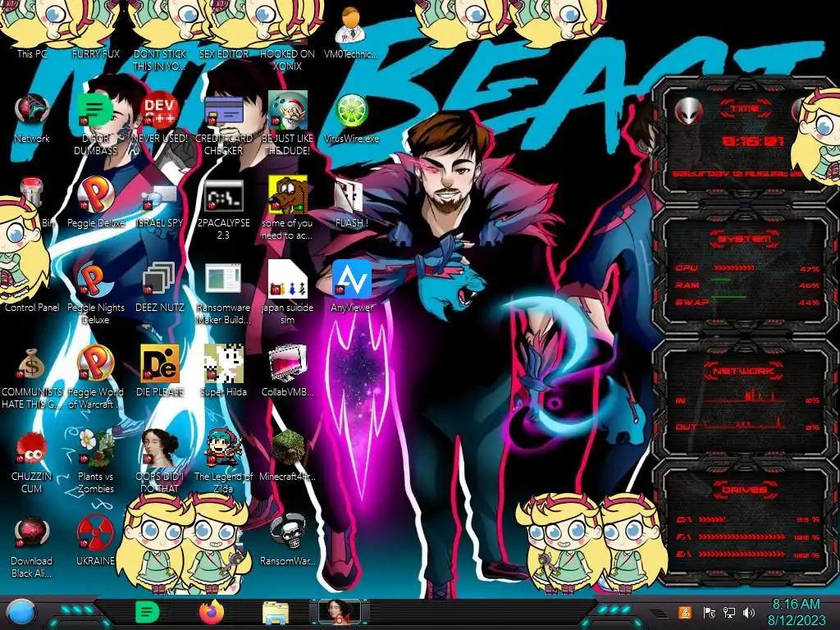Click the CPU usage bar in widget

pos(734,268)
